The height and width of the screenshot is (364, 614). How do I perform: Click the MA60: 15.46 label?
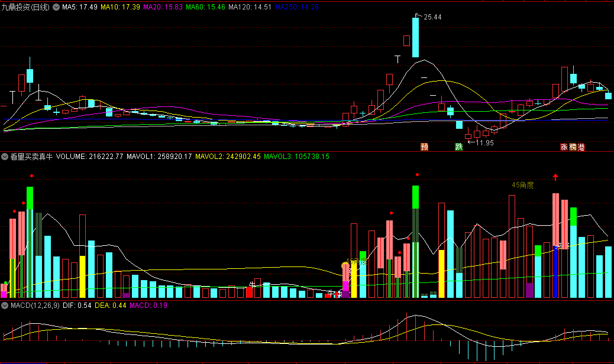[x=206, y=7]
